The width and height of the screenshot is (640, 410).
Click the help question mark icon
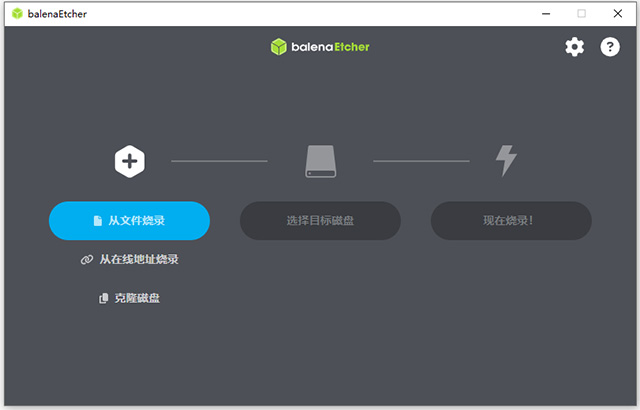[x=609, y=47]
